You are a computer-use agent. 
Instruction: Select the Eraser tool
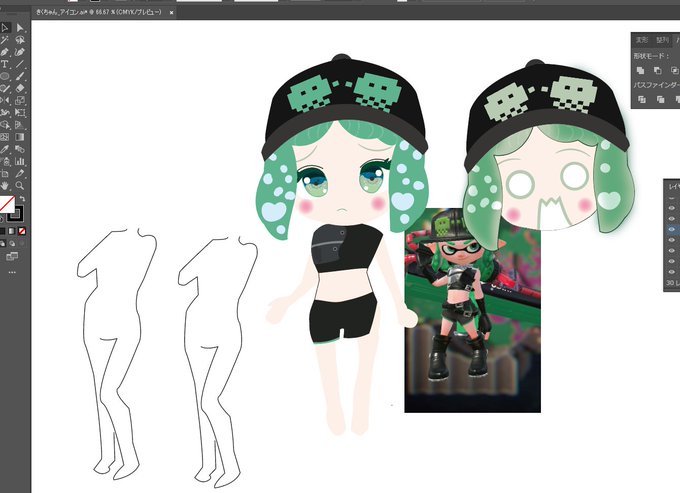pos(20,88)
